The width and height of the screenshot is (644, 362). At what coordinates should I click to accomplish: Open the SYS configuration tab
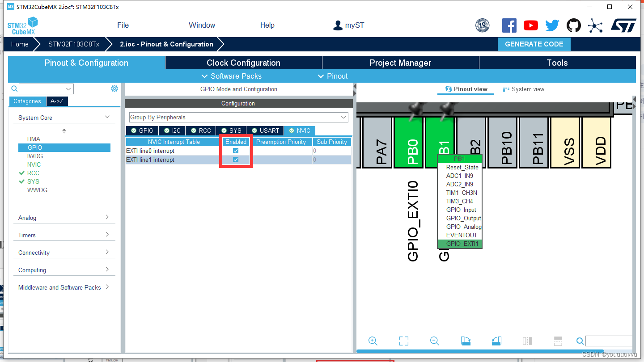pos(231,130)
